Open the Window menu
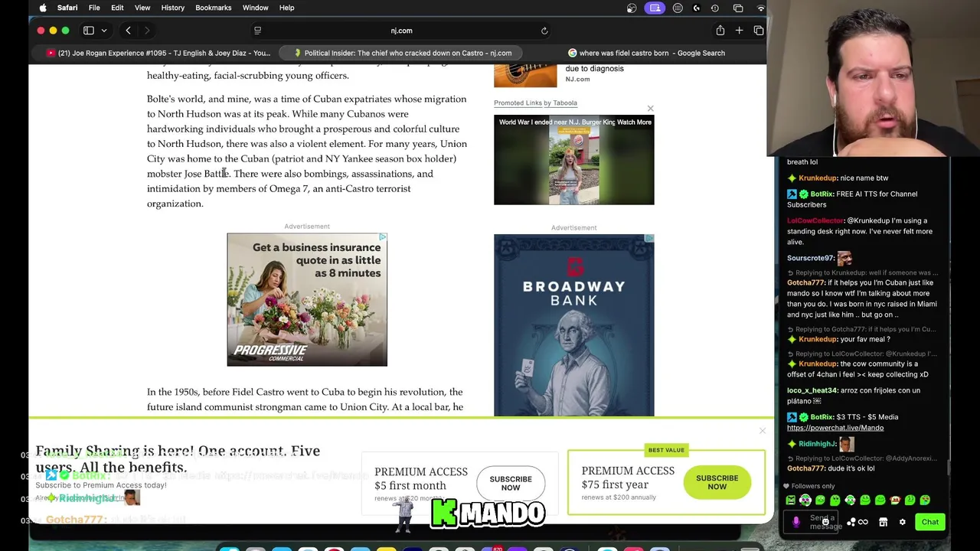The height and width of the screenshot is (551, 980). [256, 8]
